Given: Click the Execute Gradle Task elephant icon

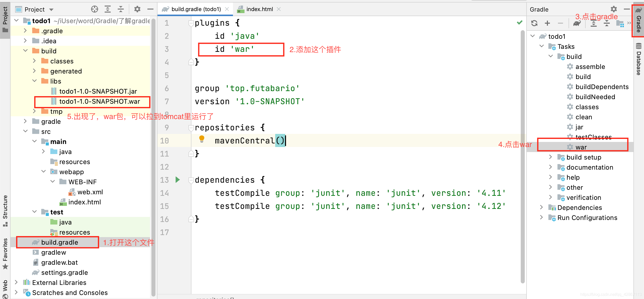Looking at the screenshot, I should pyautogui.click(x=577, y=23).
